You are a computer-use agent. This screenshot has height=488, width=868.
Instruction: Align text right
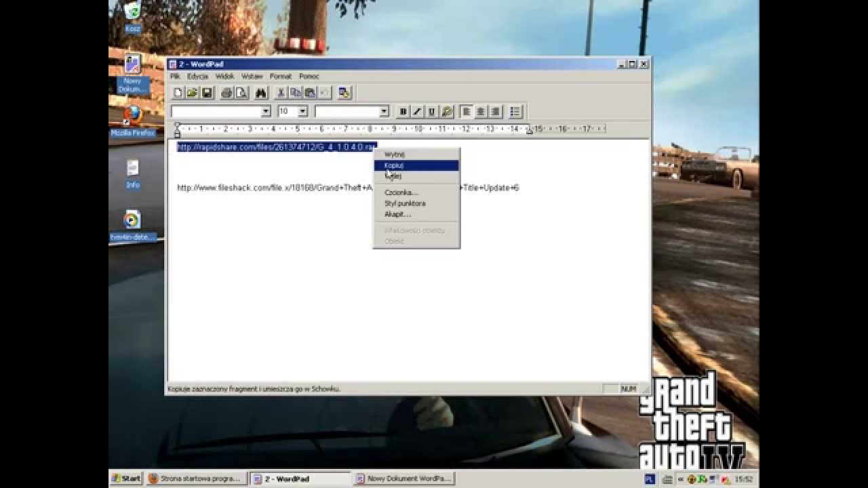click(x=496, y=112)
